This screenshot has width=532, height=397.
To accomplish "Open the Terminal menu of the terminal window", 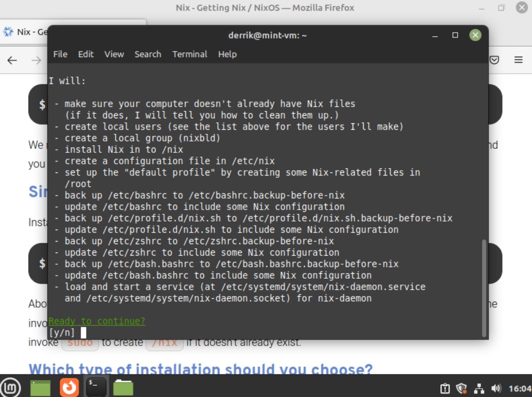I will tap(190, 54).
